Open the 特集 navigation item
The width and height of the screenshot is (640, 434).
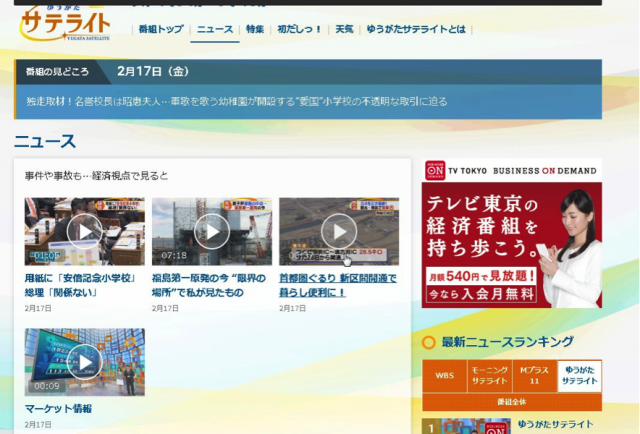point(255,29)
